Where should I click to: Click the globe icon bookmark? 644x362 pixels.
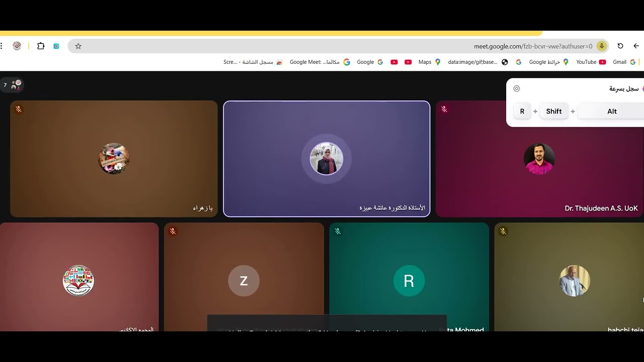[505, 62]
